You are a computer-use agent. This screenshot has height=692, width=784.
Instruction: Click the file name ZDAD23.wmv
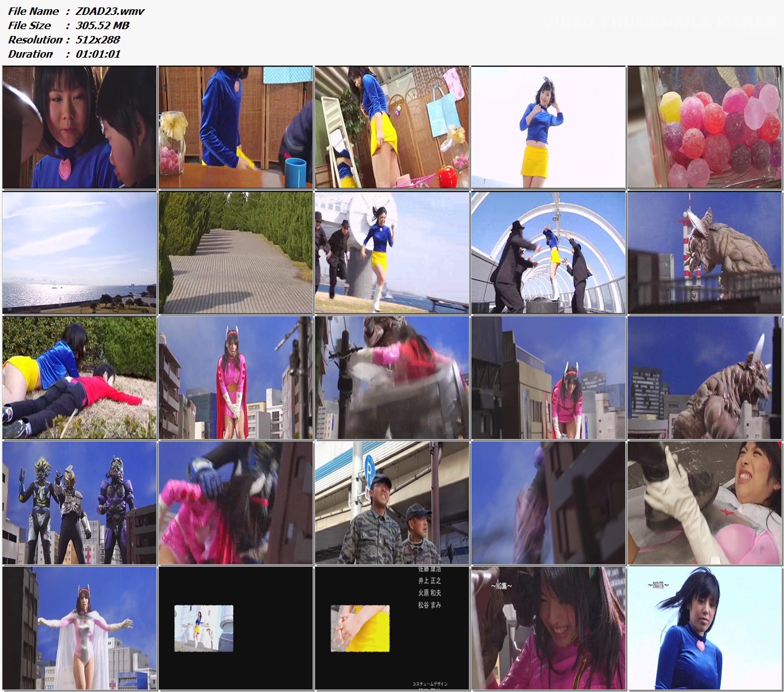point(110,11)
